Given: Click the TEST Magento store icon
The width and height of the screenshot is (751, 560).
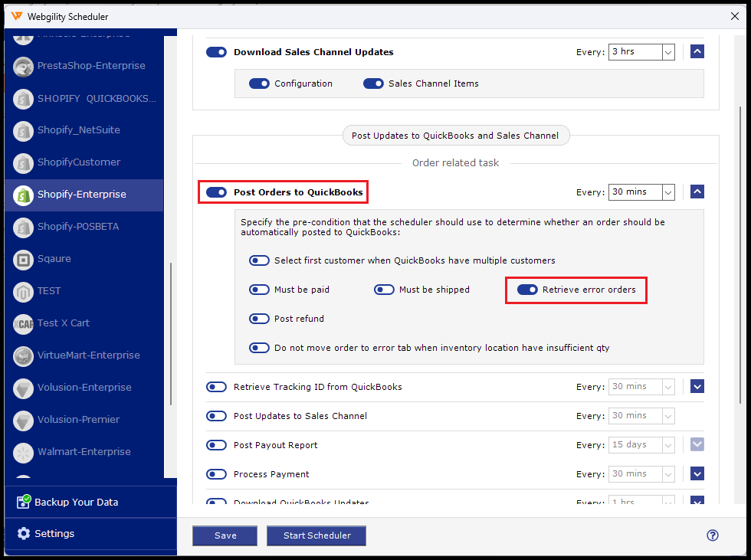Looking at the screenshot, I should [23, 291].
